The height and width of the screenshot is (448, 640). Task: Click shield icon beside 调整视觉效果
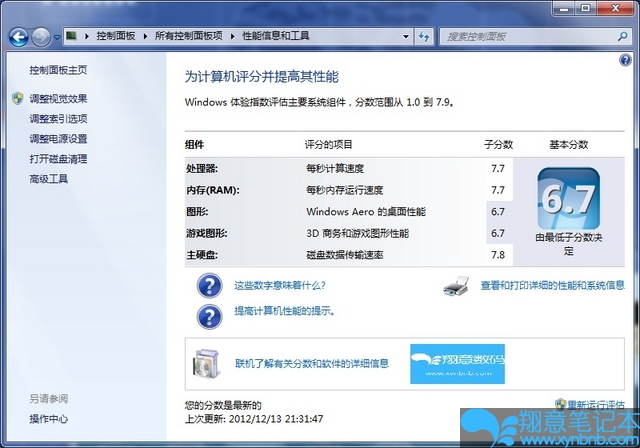18,98
